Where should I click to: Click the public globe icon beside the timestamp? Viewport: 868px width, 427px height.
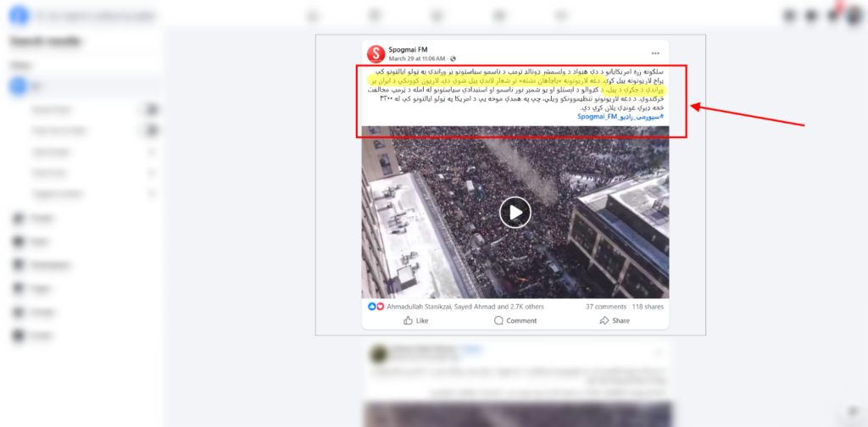point(453,58)
